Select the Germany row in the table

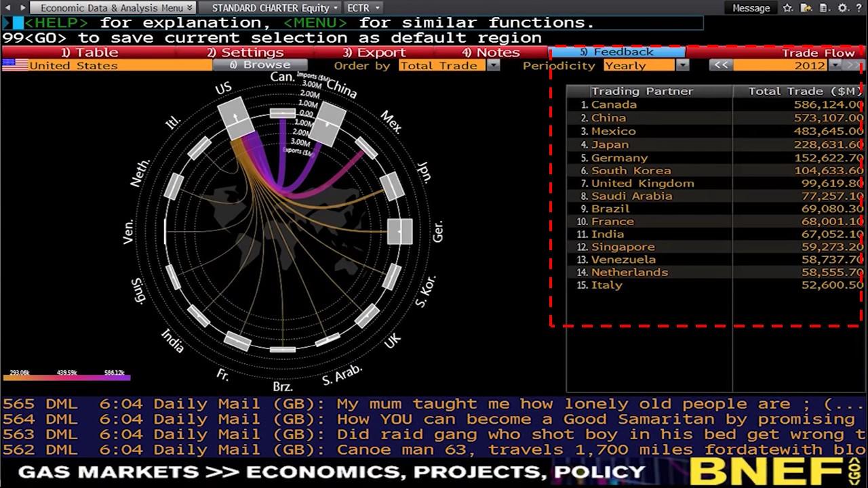tap(715, 157)
